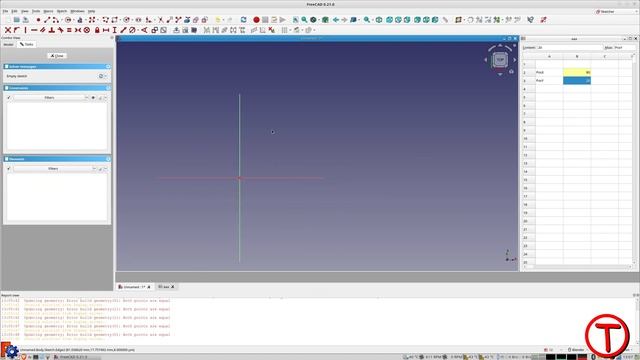
Task: Open the Windows menu
Action: tap(77, 11)
